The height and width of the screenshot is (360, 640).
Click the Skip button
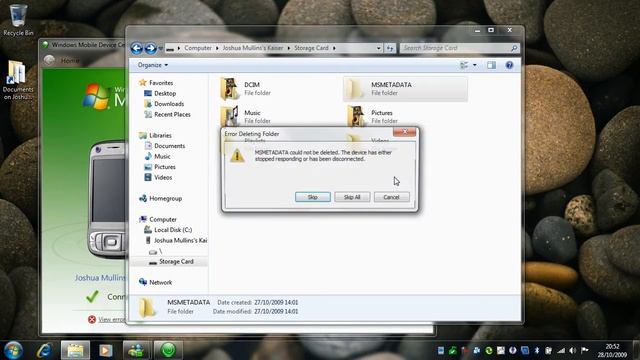coord(313,197)
